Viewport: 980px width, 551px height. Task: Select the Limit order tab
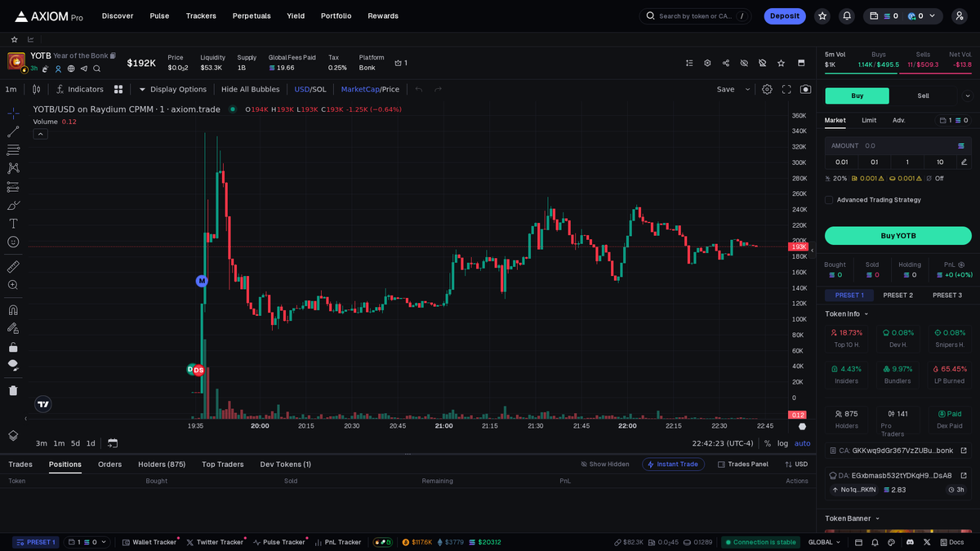tap(869, 120)
